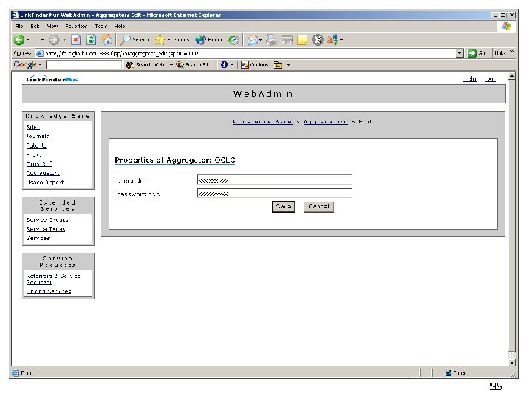Expand the Links toolbar chevron
Viewport: 532px width, 399px height.
tap(511, 52)
